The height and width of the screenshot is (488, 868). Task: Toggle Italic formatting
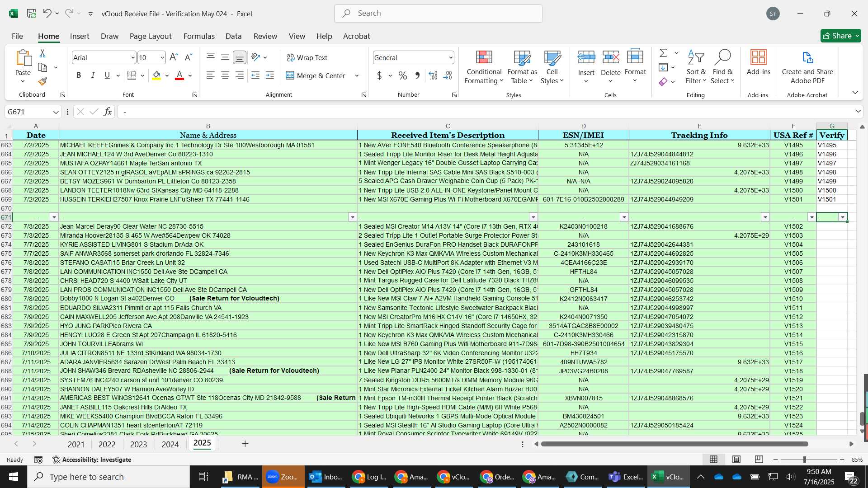[93, 75]
